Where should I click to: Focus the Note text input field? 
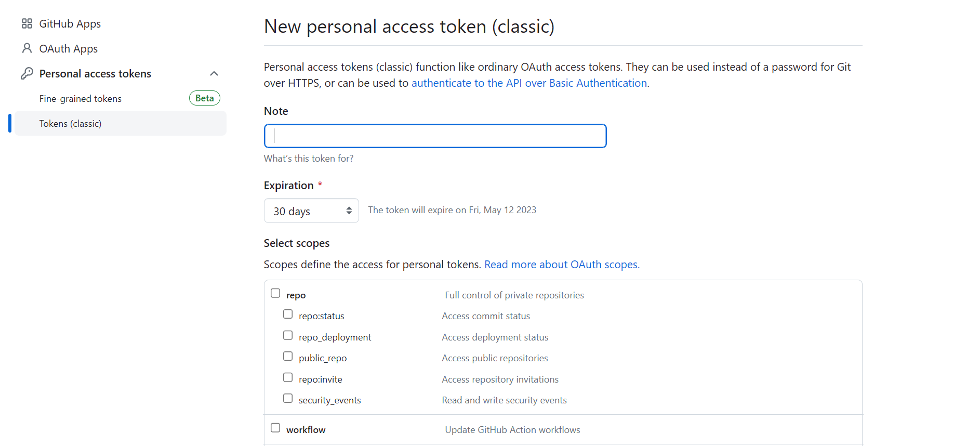435,136
